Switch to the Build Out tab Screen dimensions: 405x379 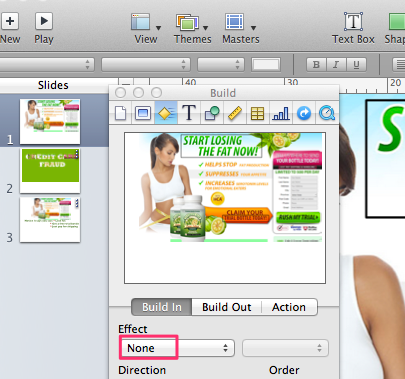pos(227,307)
